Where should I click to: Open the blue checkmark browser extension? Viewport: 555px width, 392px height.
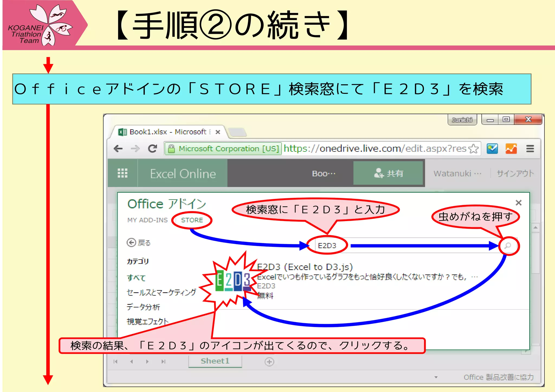[x=492, y=148]
